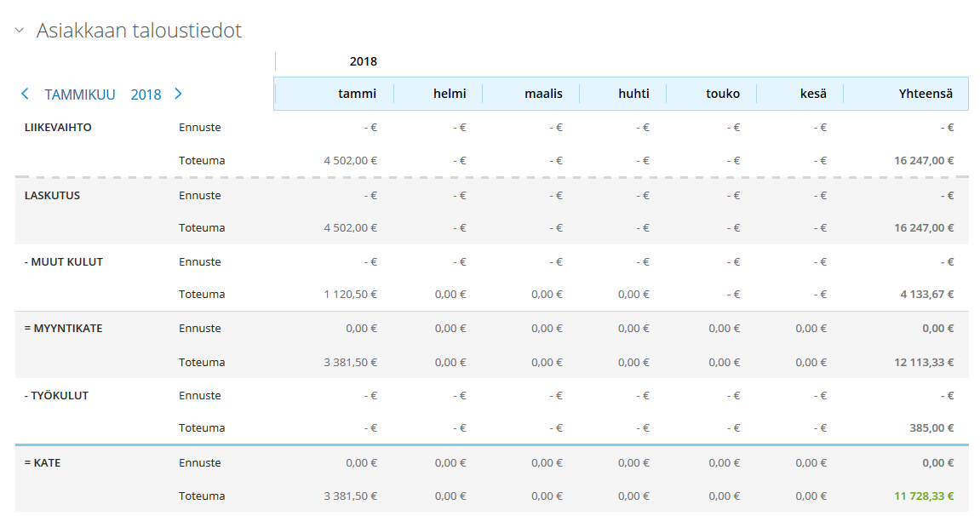Click the maalis column header
The height and width of the screenshot is (516, 980).
pos(543,94)
